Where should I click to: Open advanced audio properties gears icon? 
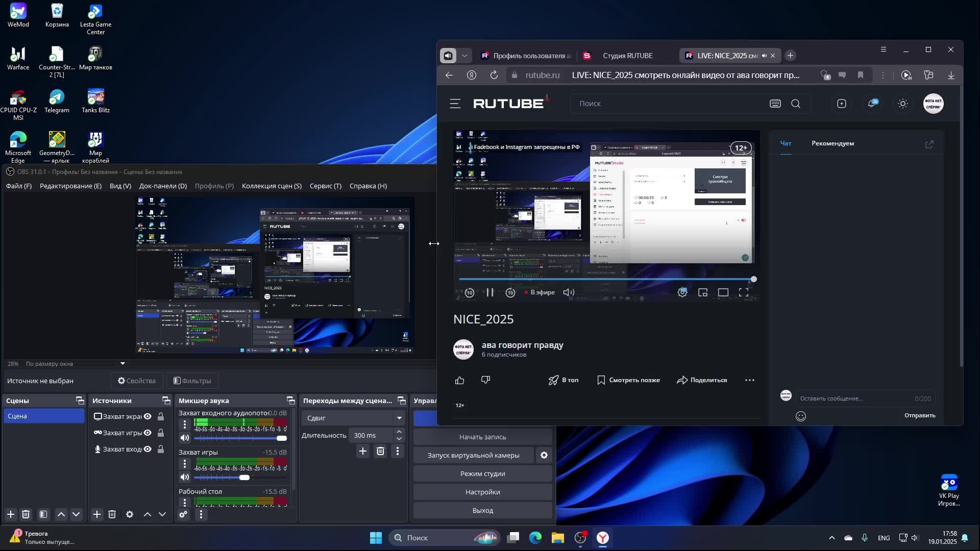pos(183,514)
